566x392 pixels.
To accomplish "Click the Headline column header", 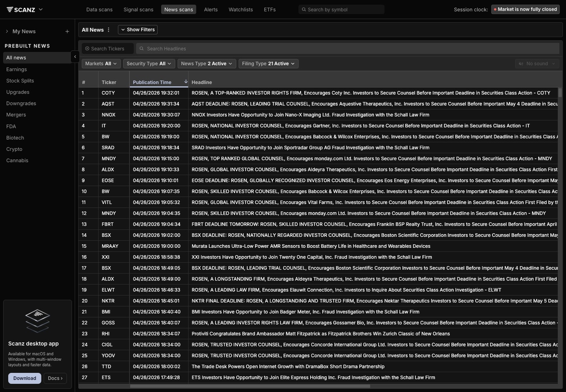I will (202, 82).
